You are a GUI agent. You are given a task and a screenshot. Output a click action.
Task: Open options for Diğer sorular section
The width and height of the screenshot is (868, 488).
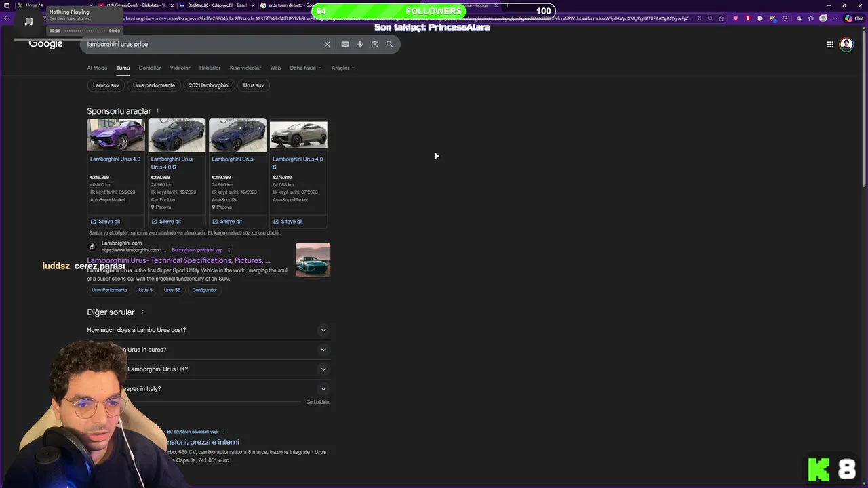pos(142,312)
